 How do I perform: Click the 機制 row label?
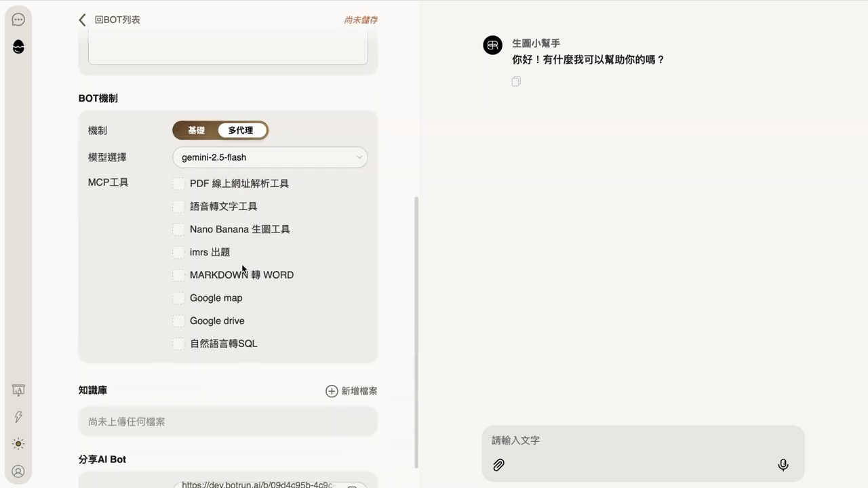point(98,130)
